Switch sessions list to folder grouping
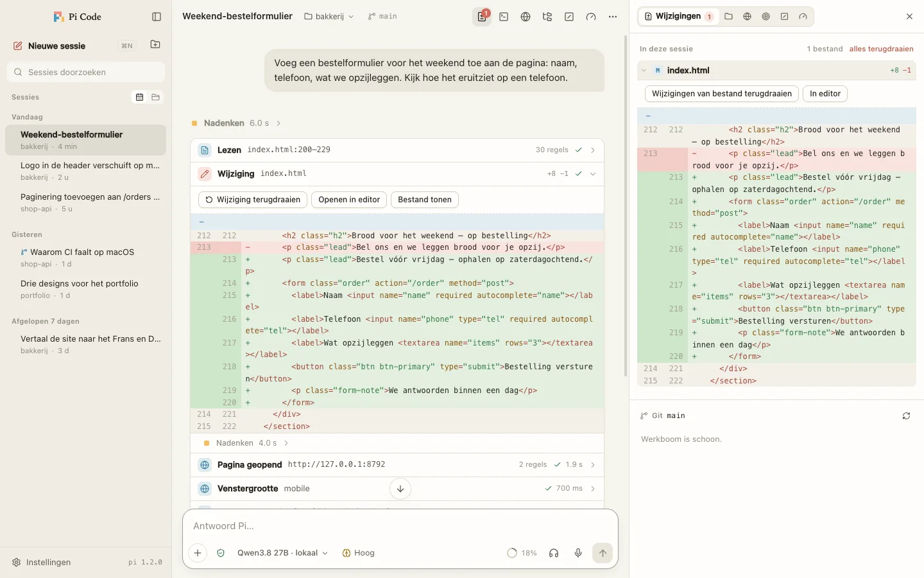The image size is (924, 578). pos(155,97)
